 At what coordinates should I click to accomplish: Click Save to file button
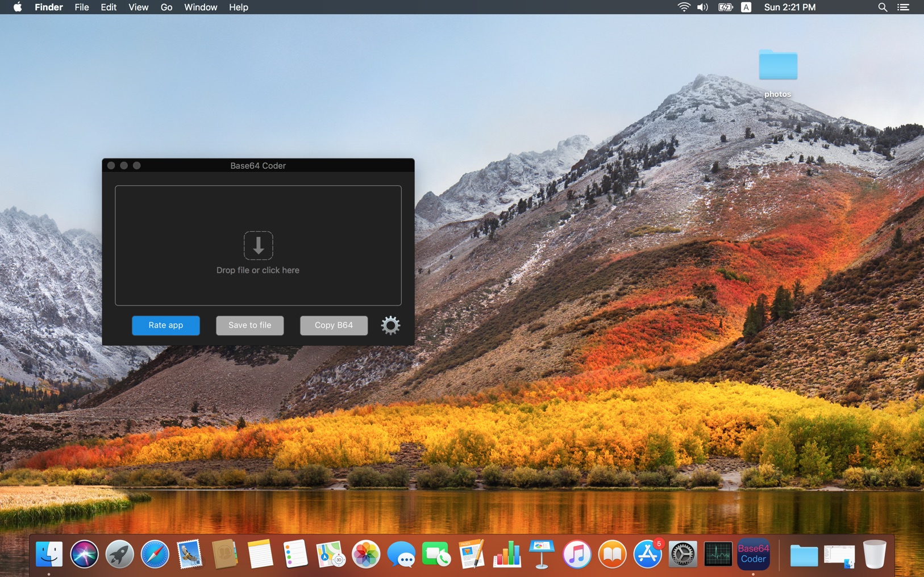pos(249,325)
